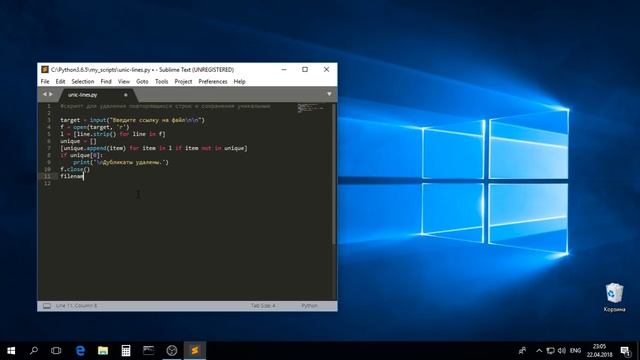Click Line 11, Column status text
Screen dimensions: 640x360
(76, 306)
